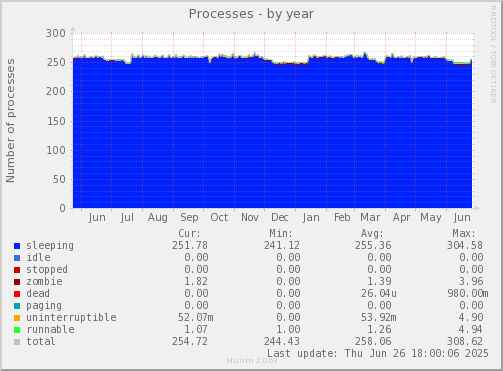
Task: Select the 'sleeping' legend label
Action: tap(50, 246)
